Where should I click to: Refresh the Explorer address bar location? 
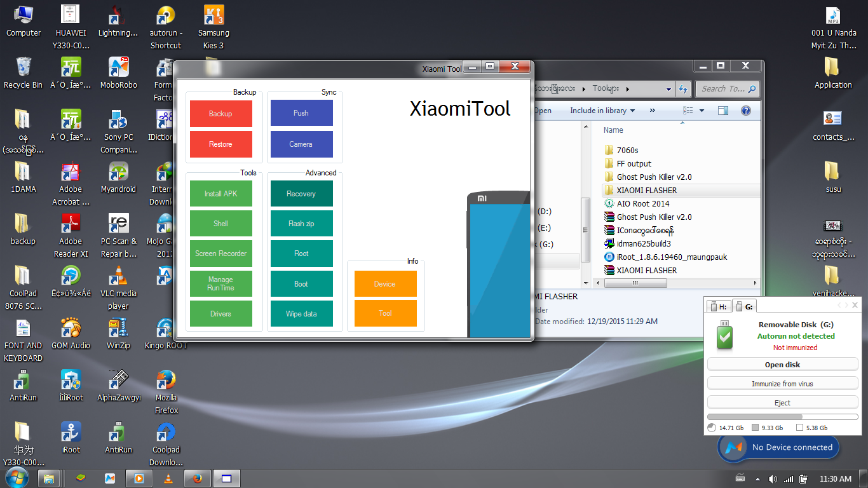(683, 89)
